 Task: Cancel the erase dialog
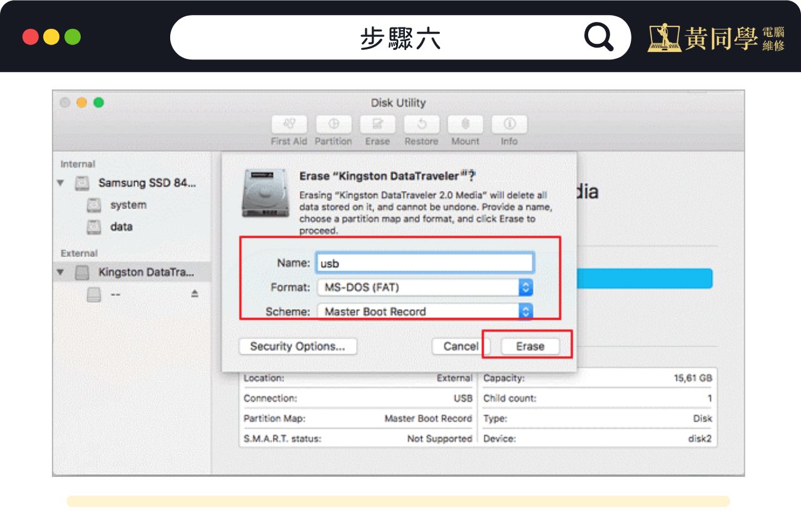461,346
